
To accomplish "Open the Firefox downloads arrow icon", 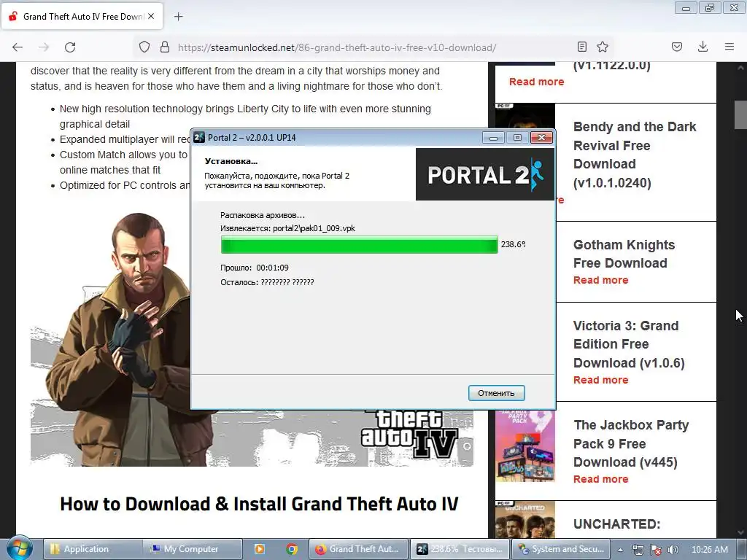I will tap(703, 47).
